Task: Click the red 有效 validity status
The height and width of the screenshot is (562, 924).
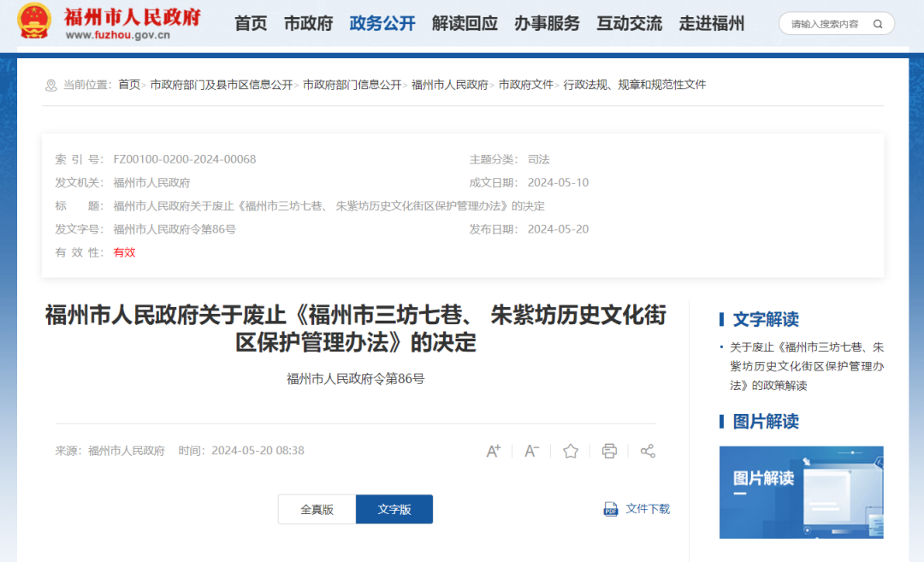Action: pyautogui.click(x=124, y=252)
